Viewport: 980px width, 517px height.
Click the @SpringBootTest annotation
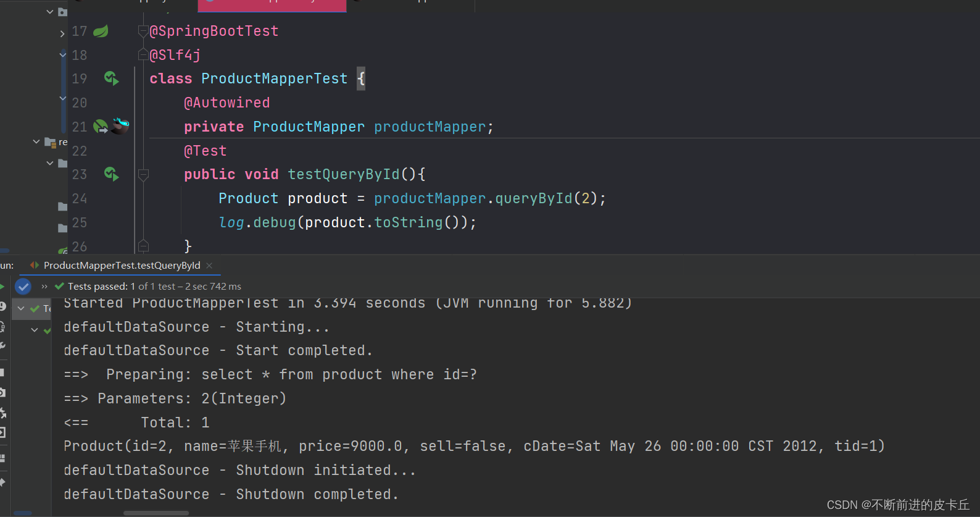click(x=214, y=31)
